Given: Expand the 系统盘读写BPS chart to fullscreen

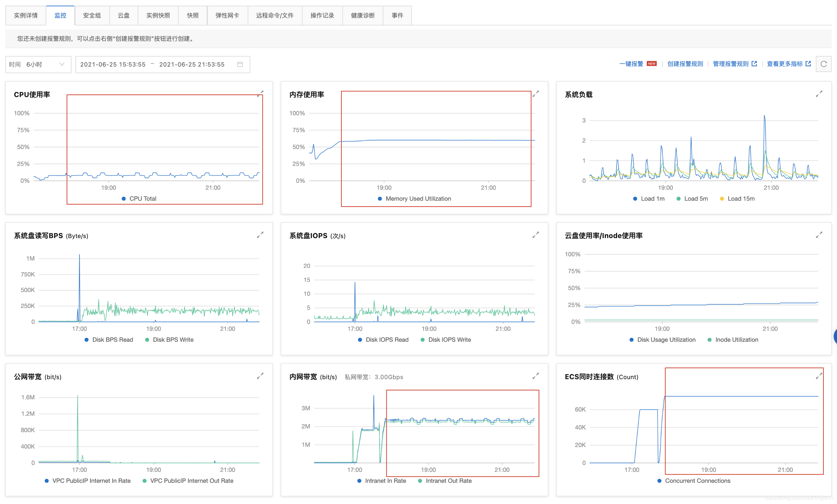Looking at the screenshot, I should [x=260, y=235].
